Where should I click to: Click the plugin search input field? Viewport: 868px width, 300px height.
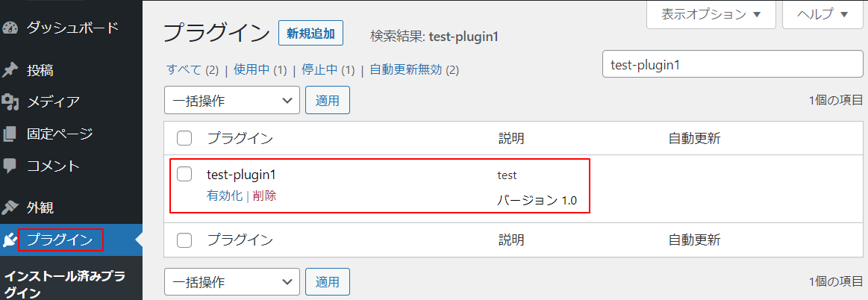click(x=732, y=64)
